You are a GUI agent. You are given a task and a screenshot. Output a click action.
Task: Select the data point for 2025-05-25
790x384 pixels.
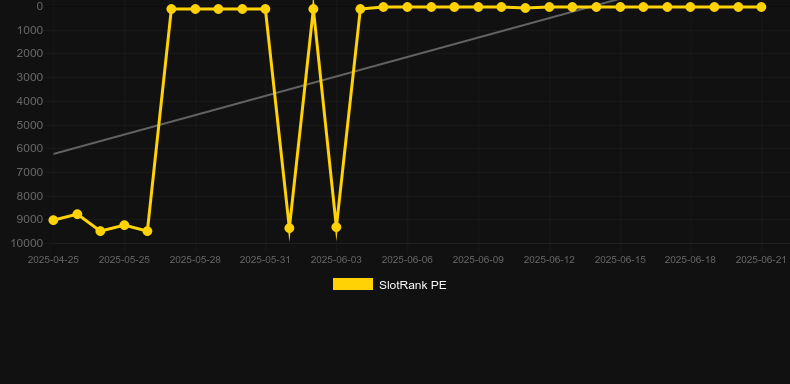124,225
